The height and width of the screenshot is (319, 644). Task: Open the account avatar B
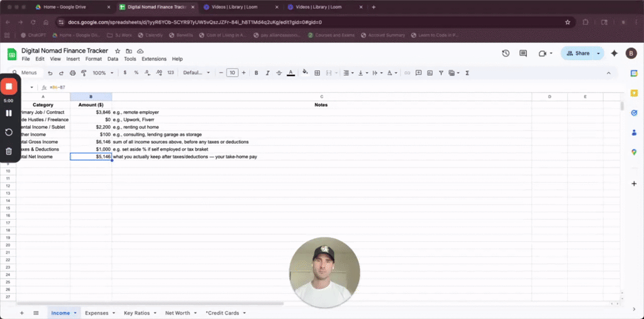coord(630,53)
